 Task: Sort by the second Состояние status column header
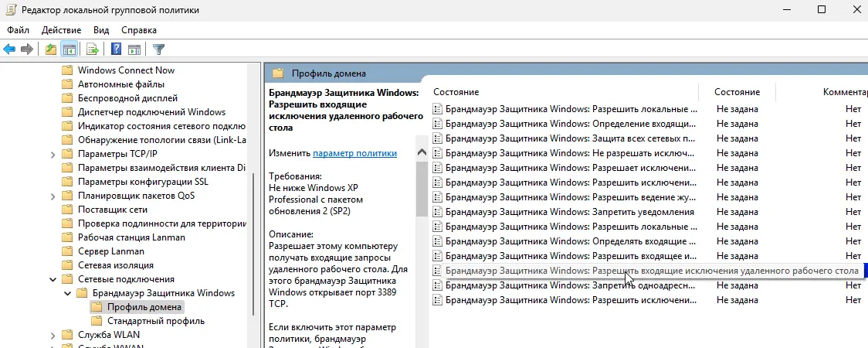tap(737, 92)
